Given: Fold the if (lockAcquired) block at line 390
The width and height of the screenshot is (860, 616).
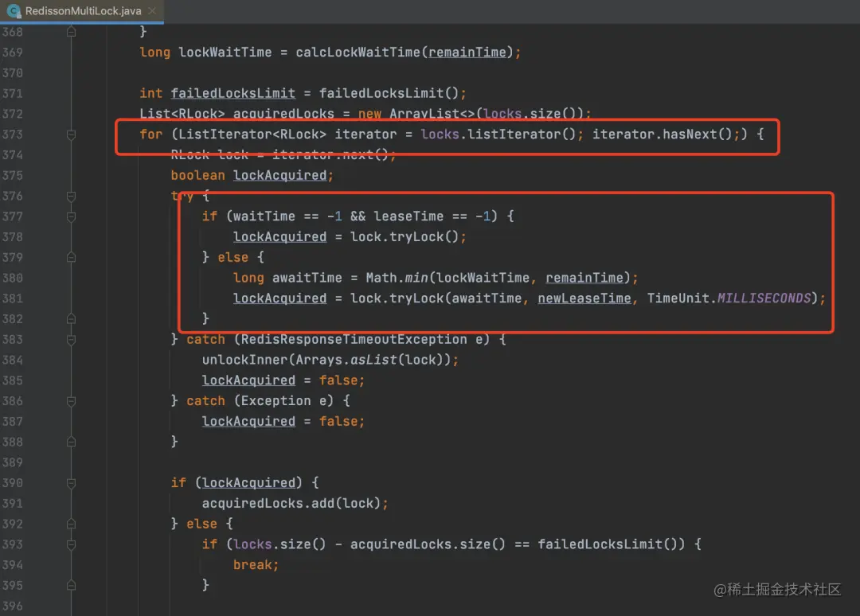Looking at the screenshot, I should point(72,483).
